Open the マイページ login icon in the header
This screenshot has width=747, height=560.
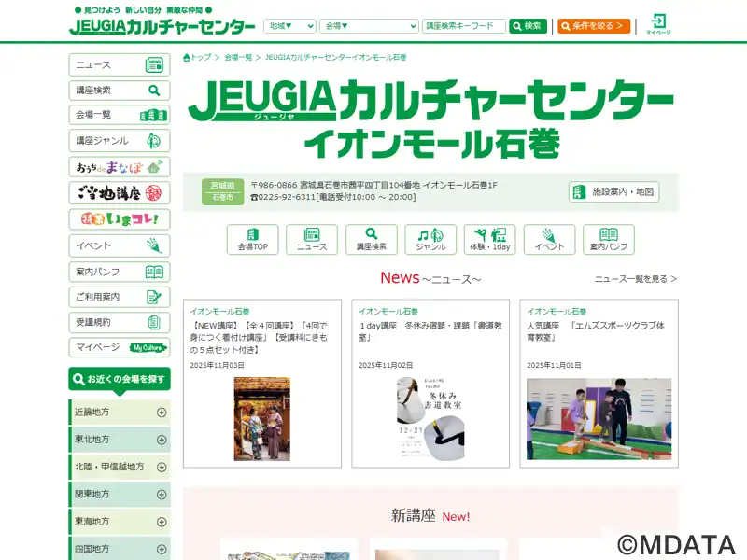[658, 24]
